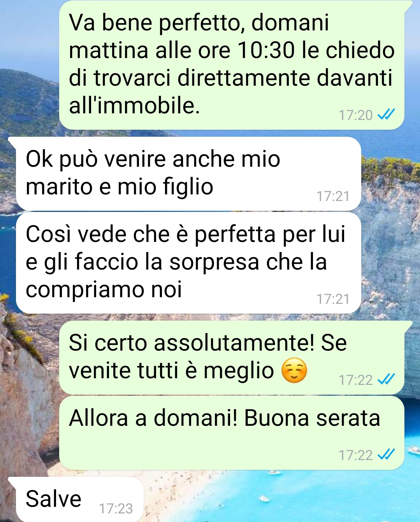
Task: Tap the 17:22 timestamp beside emoji message
Action: pos(355,380)
